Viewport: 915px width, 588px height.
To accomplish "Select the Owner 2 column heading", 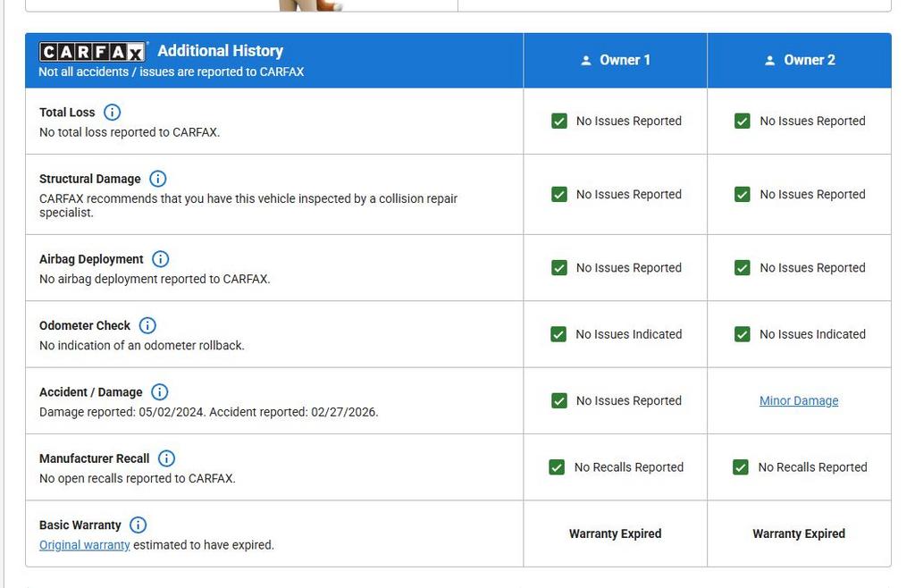I will [x=809, y=60].
